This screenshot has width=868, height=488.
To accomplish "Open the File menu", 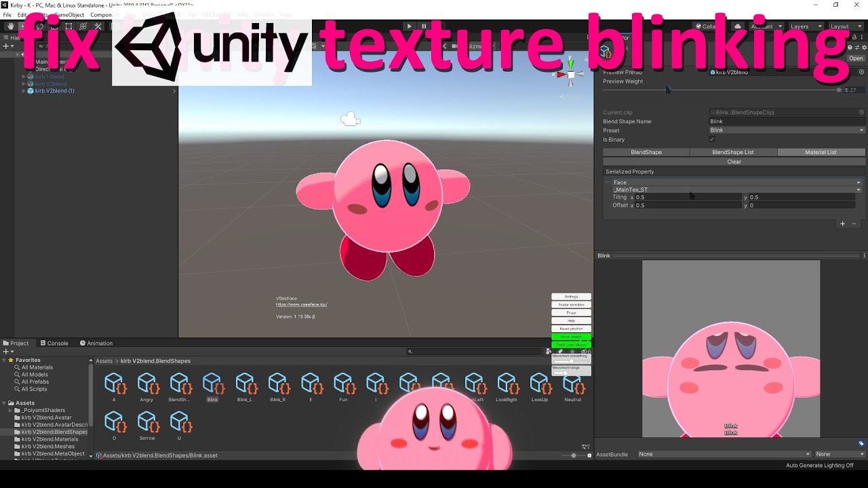I will point(7,15).
